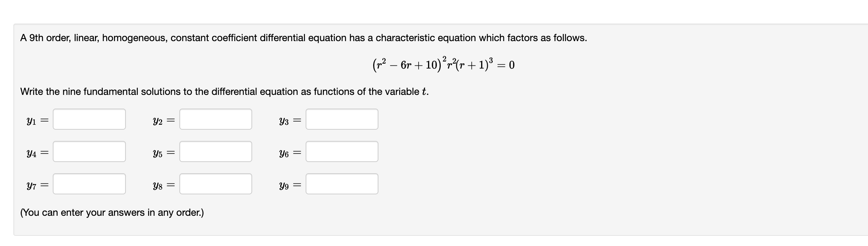This screenshot has height=246, width=868.
Task: Click the italic variable t in instructions
Action: pos(425,92)
